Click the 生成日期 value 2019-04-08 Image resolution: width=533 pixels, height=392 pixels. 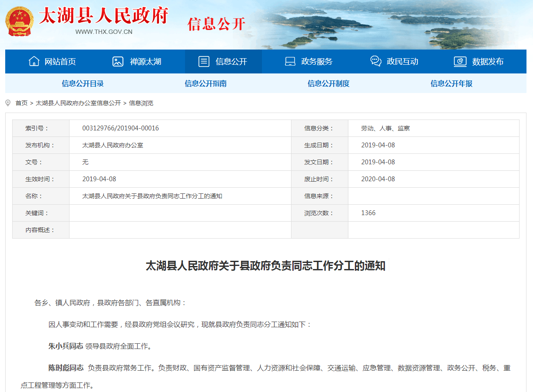pos(378,145)
